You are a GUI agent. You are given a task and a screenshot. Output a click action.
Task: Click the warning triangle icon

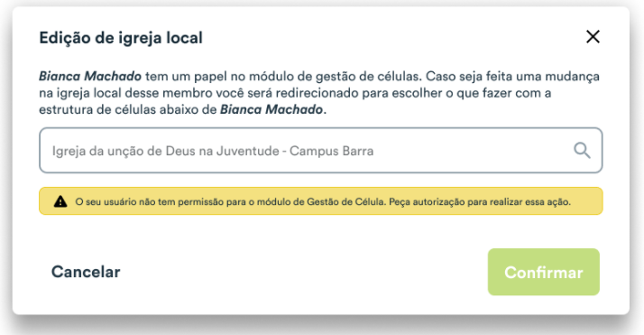(x=60, y=201)
